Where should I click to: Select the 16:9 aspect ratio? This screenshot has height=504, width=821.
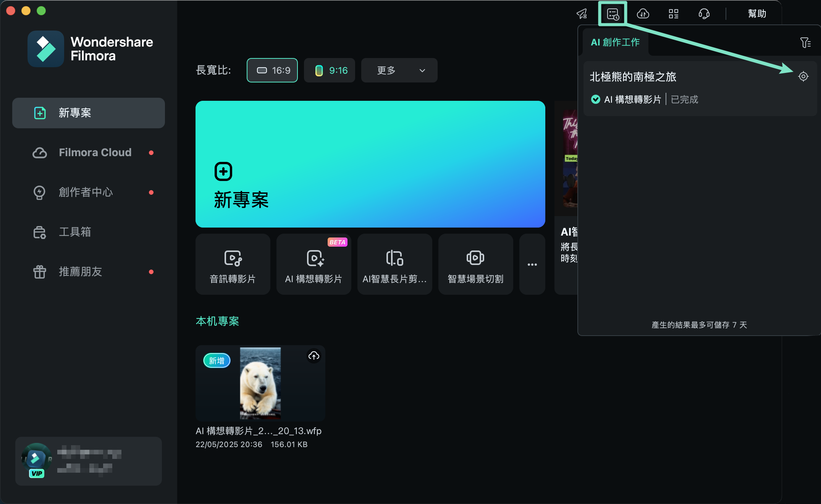tap(272, 70)
